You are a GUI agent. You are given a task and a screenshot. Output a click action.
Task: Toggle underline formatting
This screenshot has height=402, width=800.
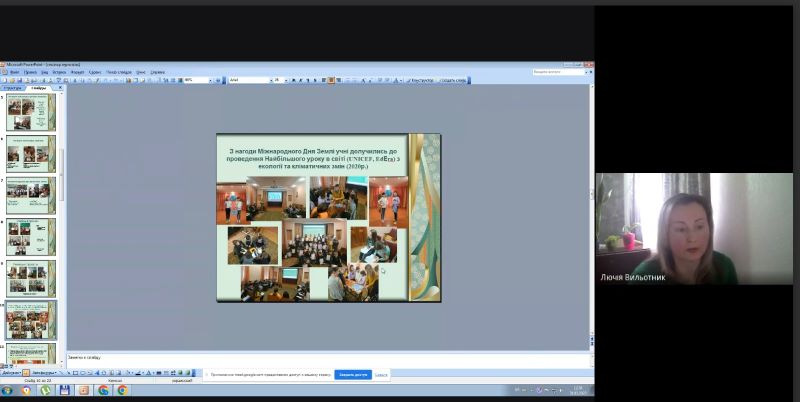(x=308, y=80)
